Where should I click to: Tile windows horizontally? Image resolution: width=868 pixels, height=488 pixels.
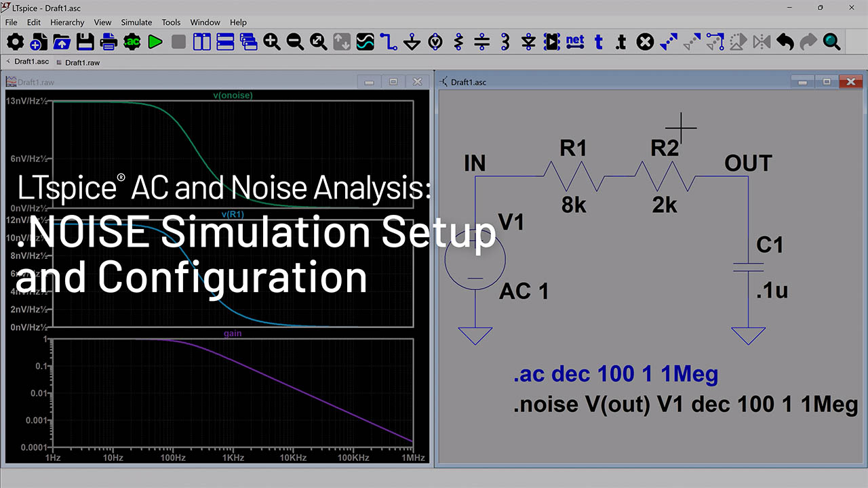[x=225, y=42]
